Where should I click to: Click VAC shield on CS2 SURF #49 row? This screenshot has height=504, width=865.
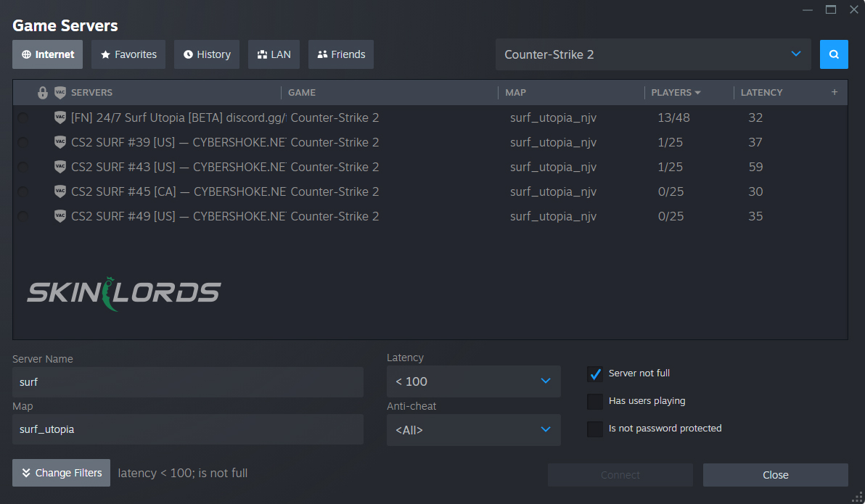[60, 216]
